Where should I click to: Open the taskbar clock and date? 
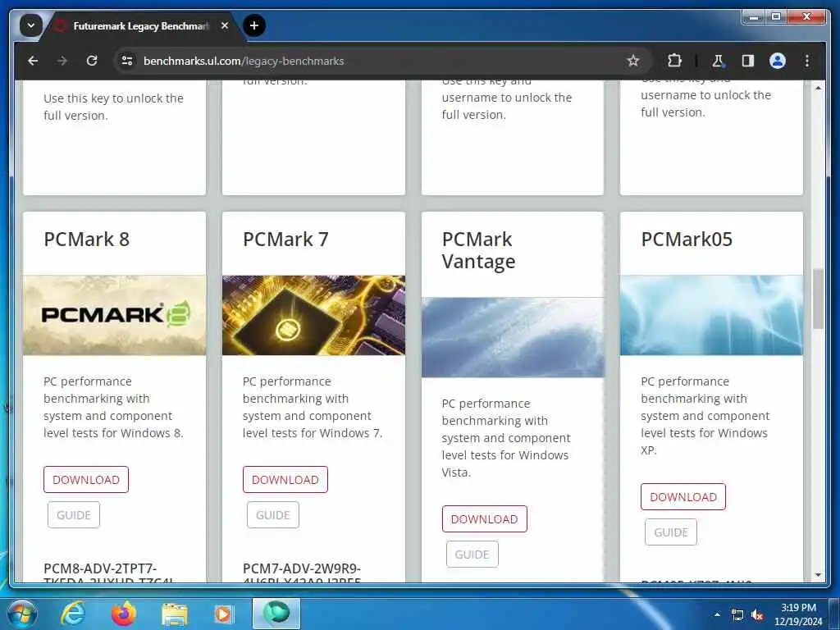coord(798,614)
